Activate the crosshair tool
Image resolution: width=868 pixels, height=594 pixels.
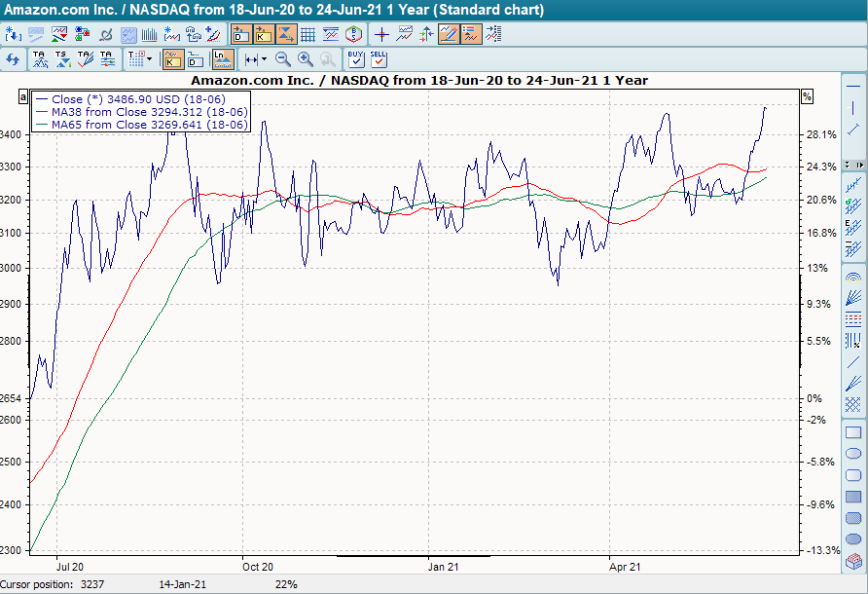pos(381,33)
